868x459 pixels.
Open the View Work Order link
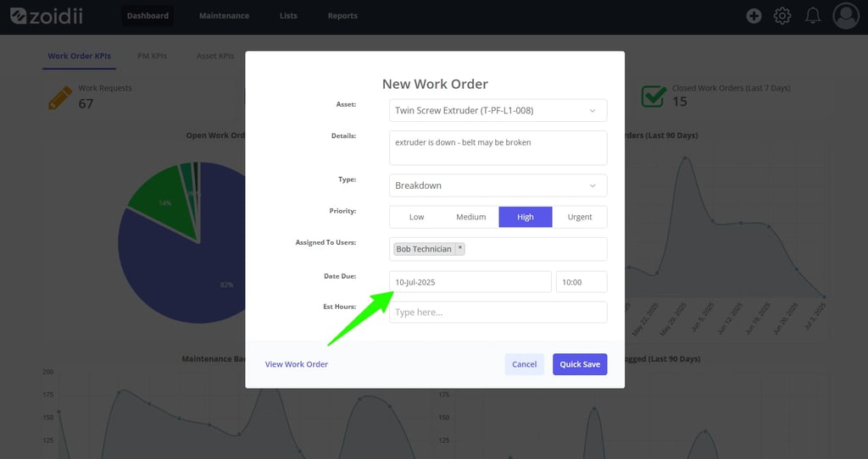click(296, 364)
